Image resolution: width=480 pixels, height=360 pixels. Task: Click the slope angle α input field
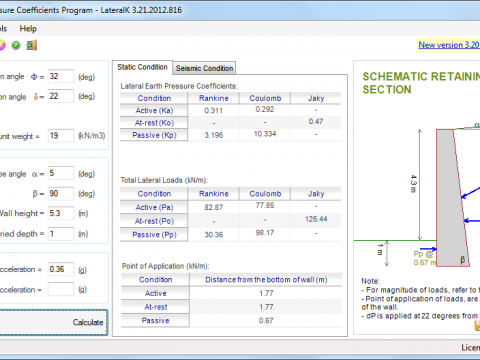61,173
